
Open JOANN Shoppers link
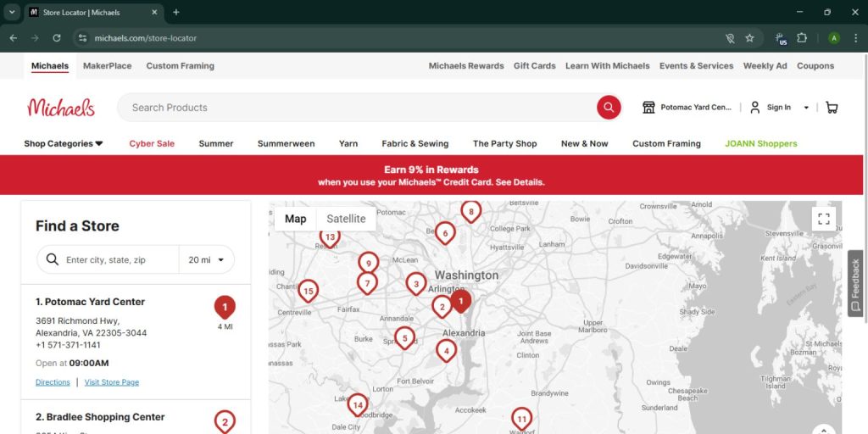coord(761,143)
